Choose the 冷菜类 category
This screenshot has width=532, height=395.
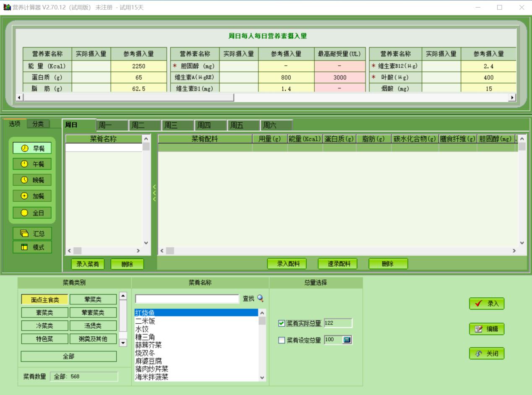[44, 325]
